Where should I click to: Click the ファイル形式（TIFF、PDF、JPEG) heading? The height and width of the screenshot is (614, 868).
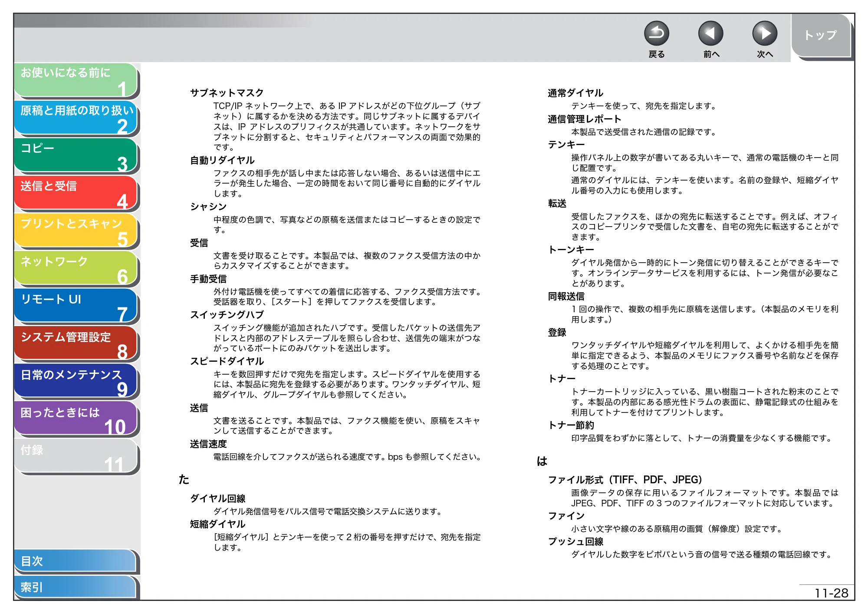[625, 480]
